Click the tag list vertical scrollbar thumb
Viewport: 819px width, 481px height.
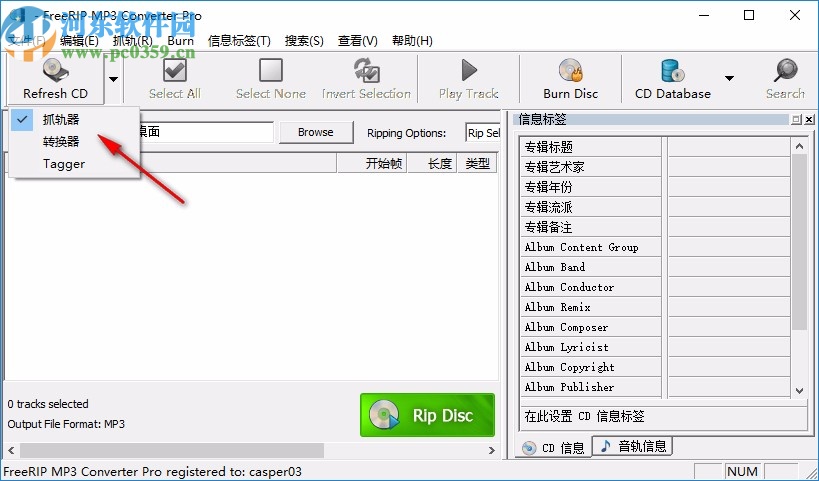[799, 242]
